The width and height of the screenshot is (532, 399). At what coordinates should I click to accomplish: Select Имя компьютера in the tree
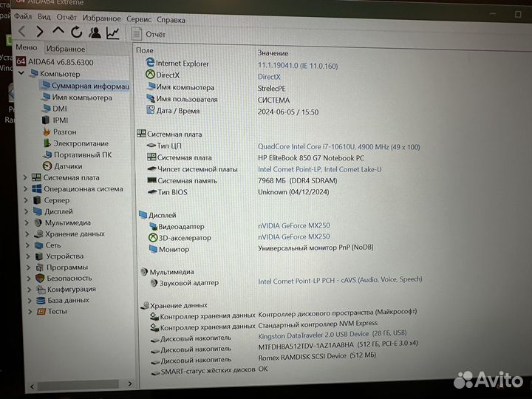77,98
